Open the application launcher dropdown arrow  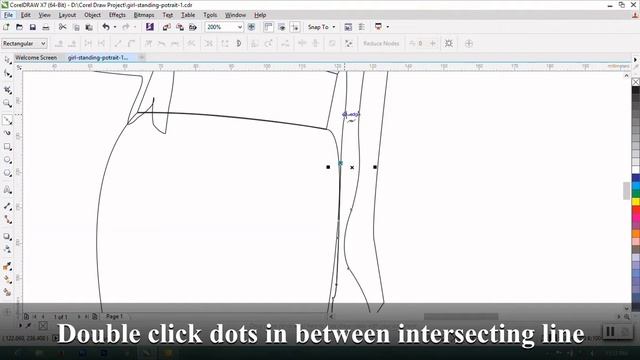[388, 27]
